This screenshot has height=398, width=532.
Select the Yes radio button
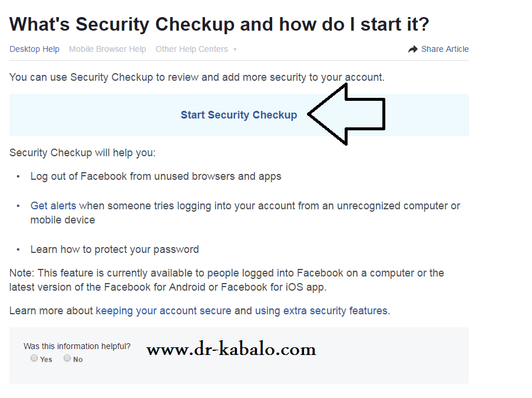pos(34,358)
